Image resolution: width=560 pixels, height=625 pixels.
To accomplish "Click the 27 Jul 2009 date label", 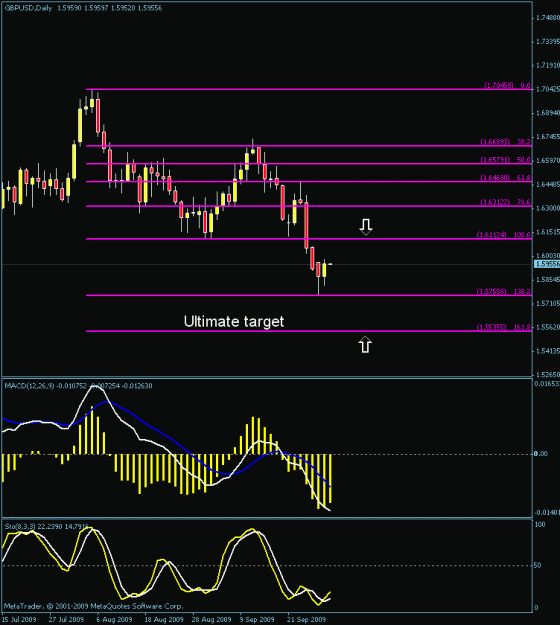I will pos(66,619).
